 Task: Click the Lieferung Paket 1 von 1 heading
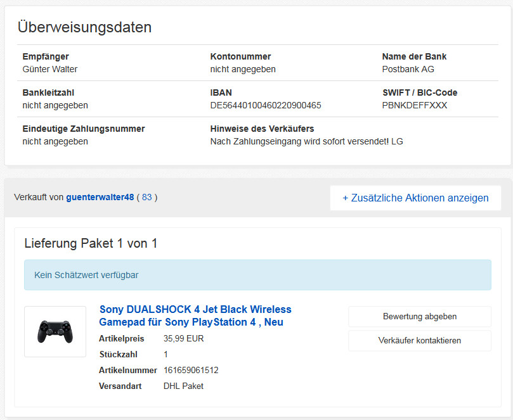[91, 243]
